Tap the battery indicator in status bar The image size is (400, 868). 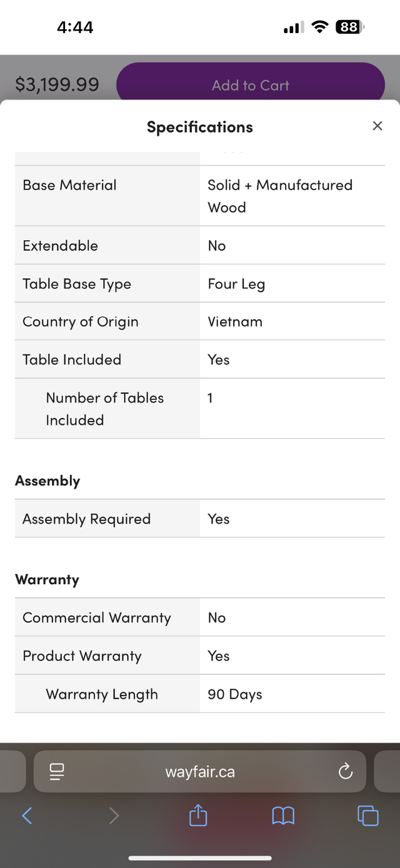[350, 27]
